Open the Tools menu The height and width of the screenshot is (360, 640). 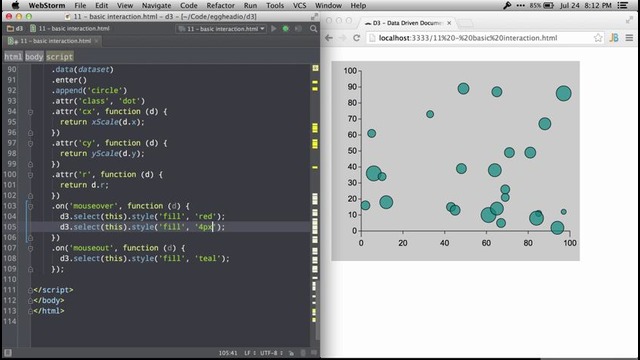[275, 5]
